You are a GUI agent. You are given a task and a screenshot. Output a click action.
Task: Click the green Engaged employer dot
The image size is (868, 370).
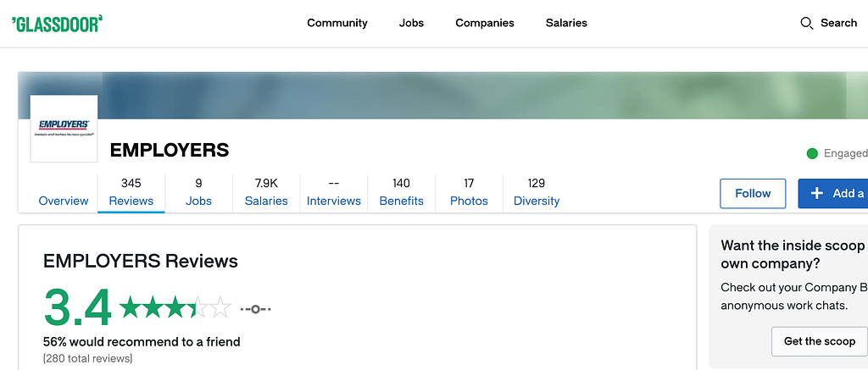tap(812, 154)
